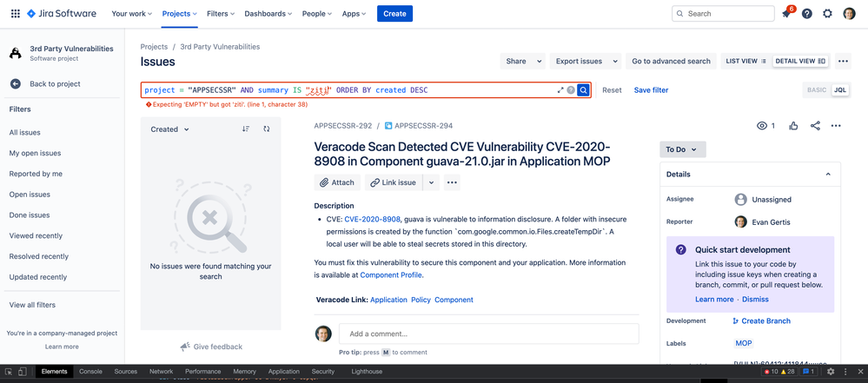The height and width of the screenshot is (383, 868).
Task: Close the DevTools panel
Action: coord(859,372)
